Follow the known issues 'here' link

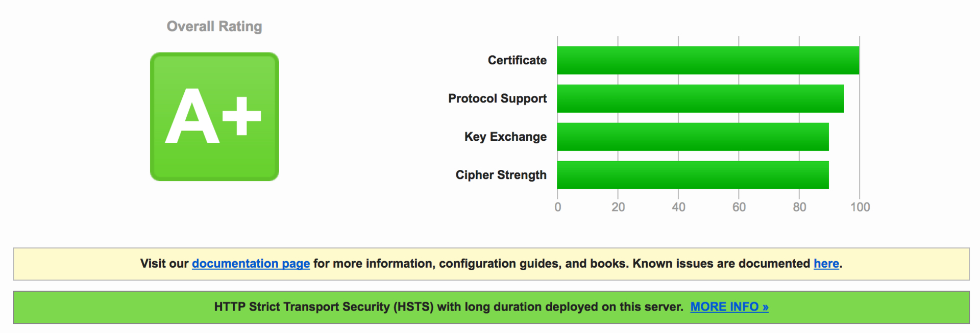(826, 264)
